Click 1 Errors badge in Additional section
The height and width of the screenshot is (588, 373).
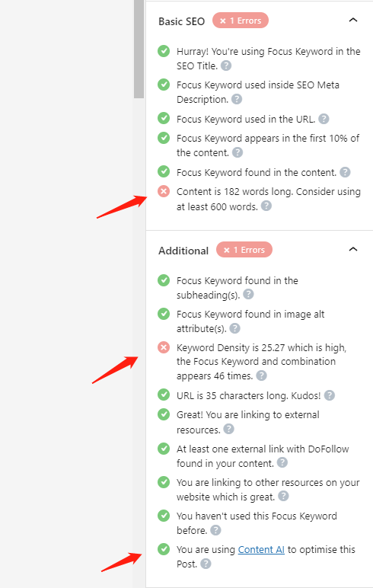pos(244,250)
